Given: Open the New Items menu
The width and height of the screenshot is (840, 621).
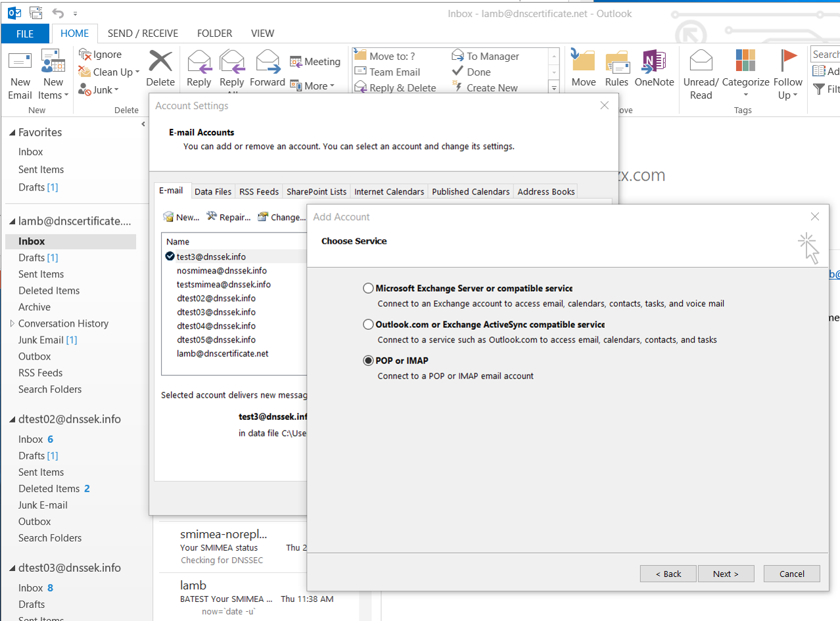Looking at the screenshot, I should point(53,75).
